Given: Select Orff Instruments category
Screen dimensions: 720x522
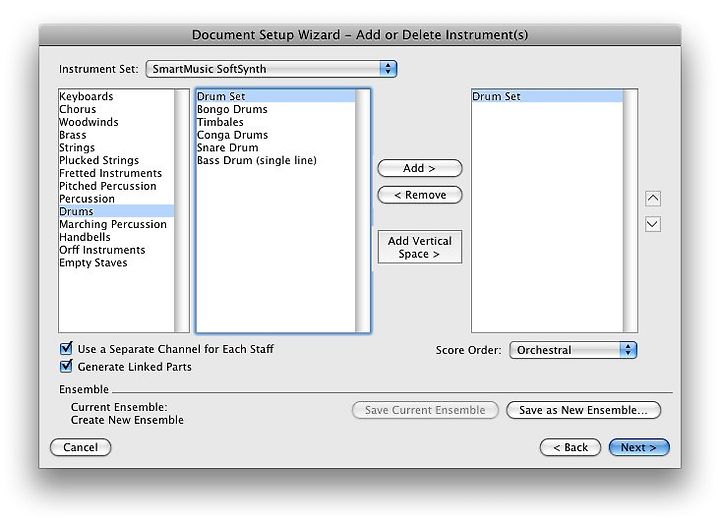Looking at the screenshot, I should (x=117, y=250).
